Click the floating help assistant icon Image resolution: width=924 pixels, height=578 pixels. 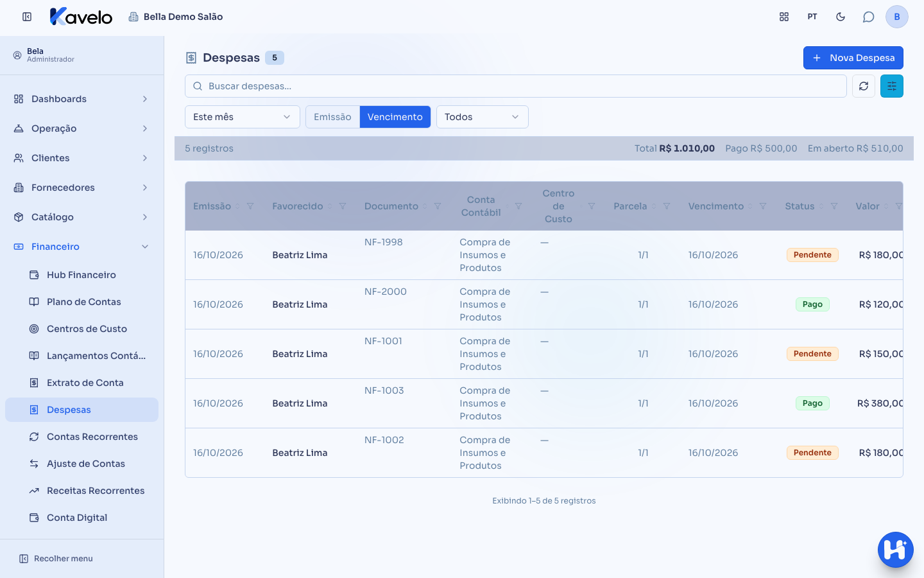pos(896,550)
